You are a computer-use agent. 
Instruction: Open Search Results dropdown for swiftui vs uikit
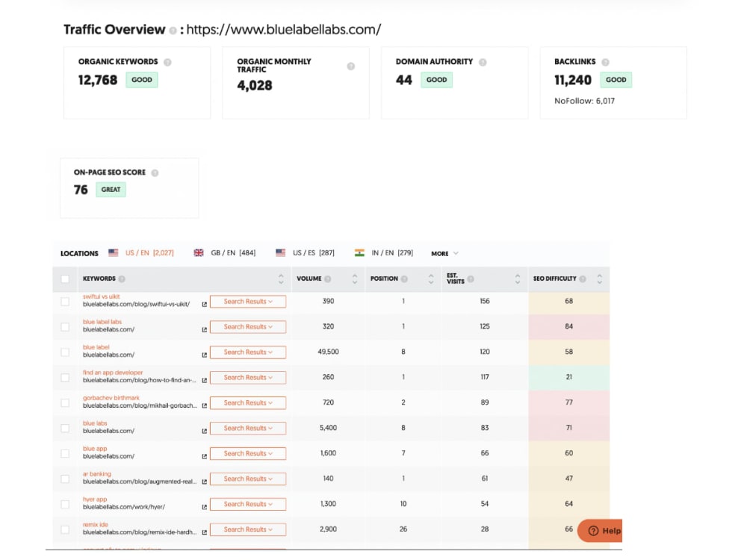[248, 302]
